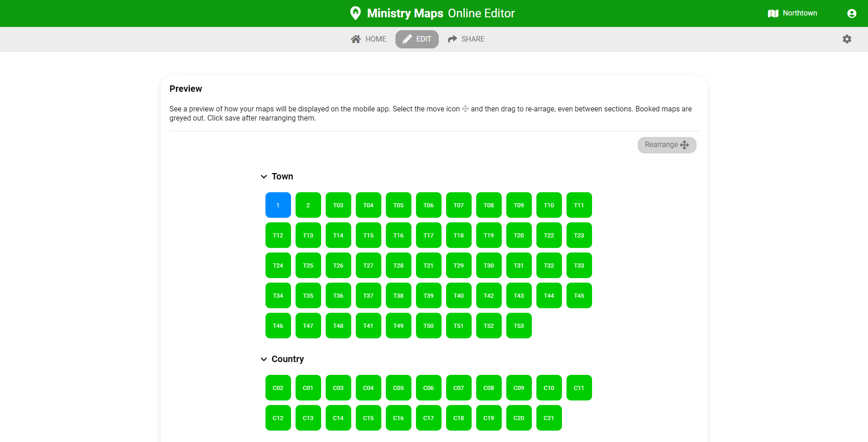
Task: Open the user account icon
Action: pyautogui.click(x=852, y=13)
